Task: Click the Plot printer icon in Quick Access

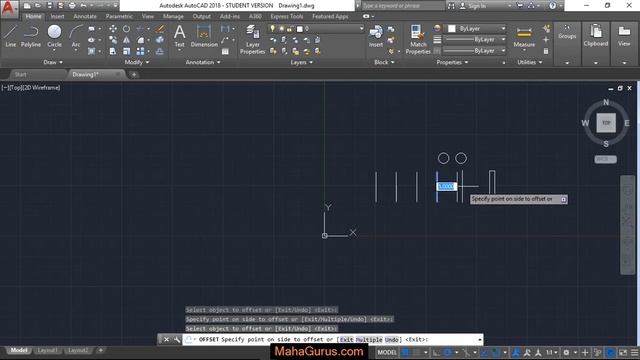Action: pyautogui.click(x=72, y=6)
